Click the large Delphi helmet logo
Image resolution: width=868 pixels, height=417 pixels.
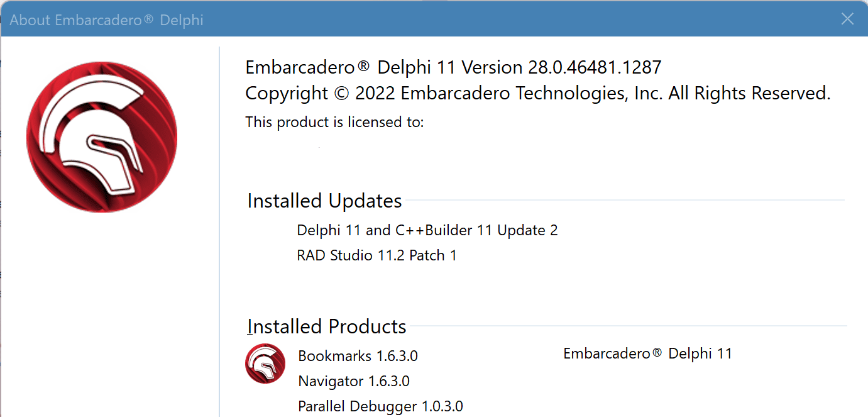pyautogui.click(x=102, y=137)
